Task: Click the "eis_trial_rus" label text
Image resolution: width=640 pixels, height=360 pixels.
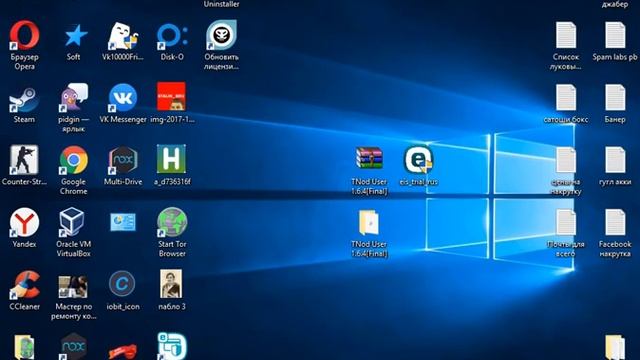Action: coord(419,182)
